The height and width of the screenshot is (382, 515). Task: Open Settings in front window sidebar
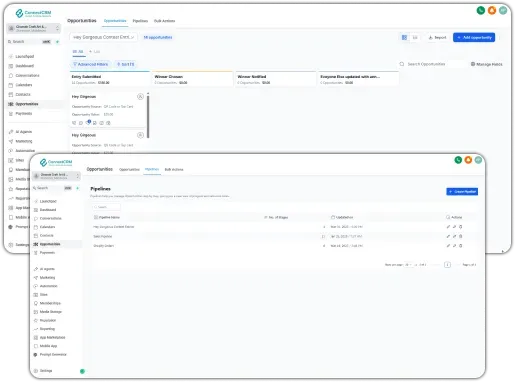tap(43, 371)
